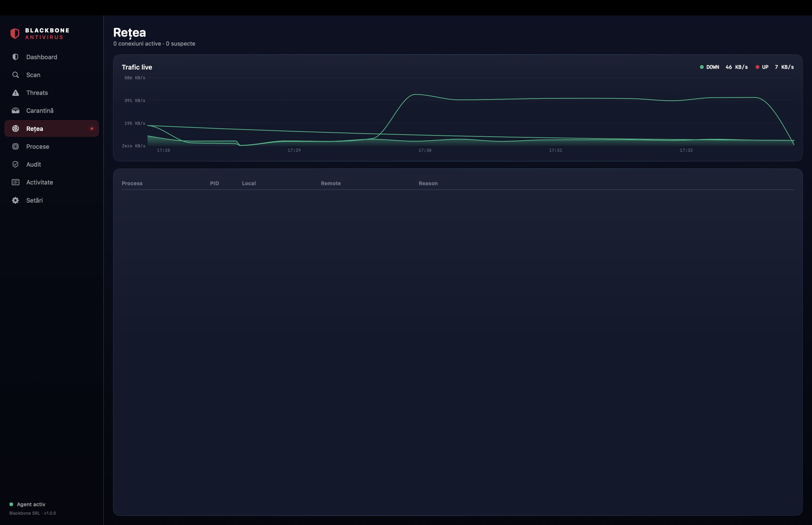The width and height of the screenshot is (812, 525).
Task: Click the 17:31 time marker
Action: pos(555,150)
